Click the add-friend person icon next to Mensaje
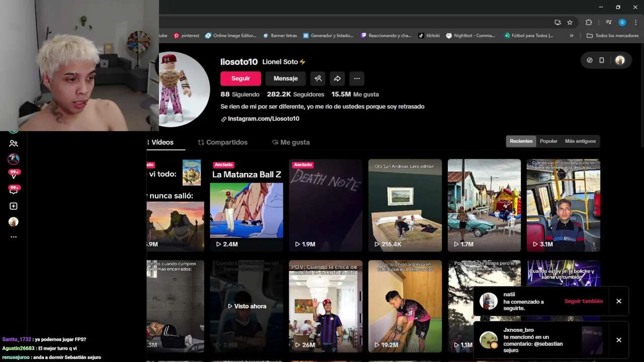The height and width of the screenshot is (362, 644). coord(318,78)
